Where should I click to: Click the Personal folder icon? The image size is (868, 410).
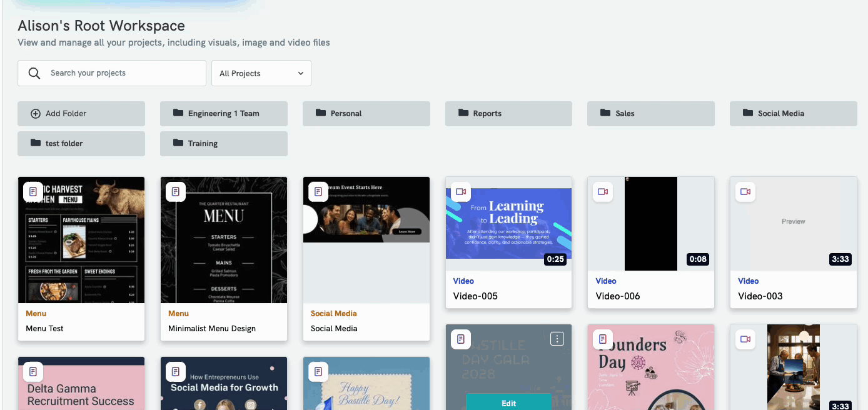point(321,113)
